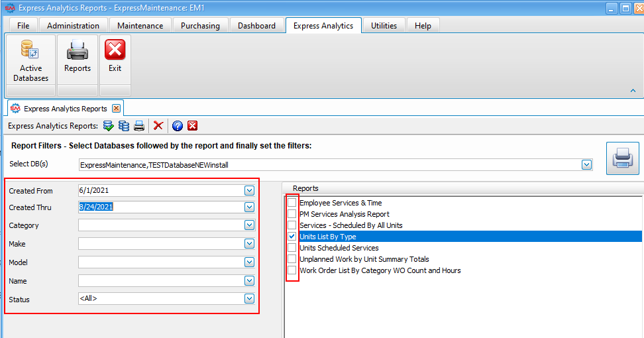
Task: Open help via blue question mark icon
Action: (178, 126)
